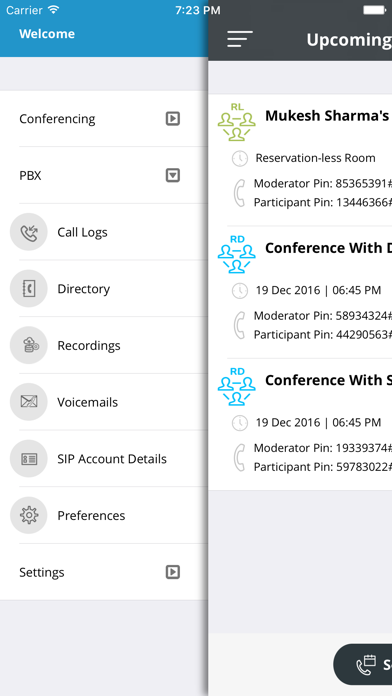Image resolution: width=392 pixels, height=696 pixels.
Task: Open Recordings
Action: (104, 345)
